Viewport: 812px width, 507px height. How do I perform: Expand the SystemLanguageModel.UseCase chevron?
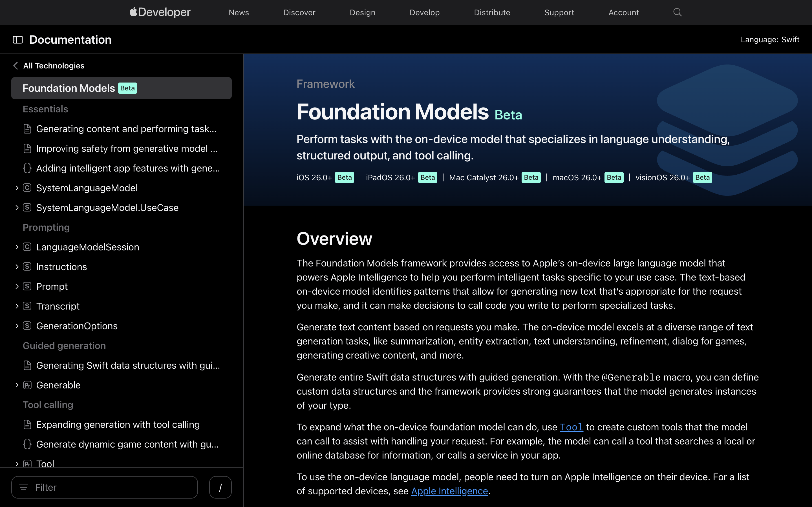[17, 208]
